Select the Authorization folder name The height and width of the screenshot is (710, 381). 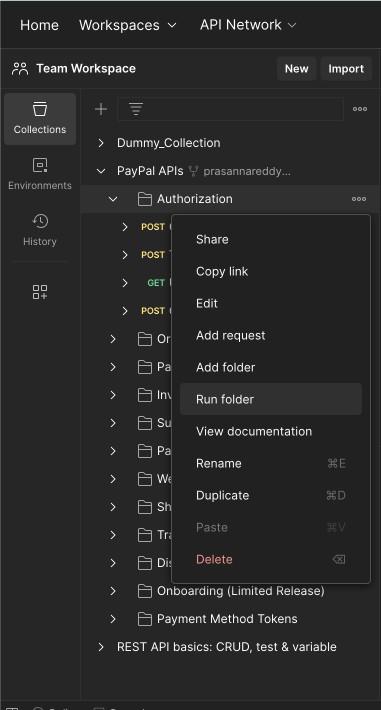(x=195, y=199)
